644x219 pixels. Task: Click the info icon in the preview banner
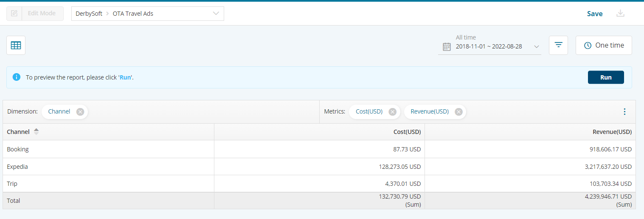click(17, 77)
